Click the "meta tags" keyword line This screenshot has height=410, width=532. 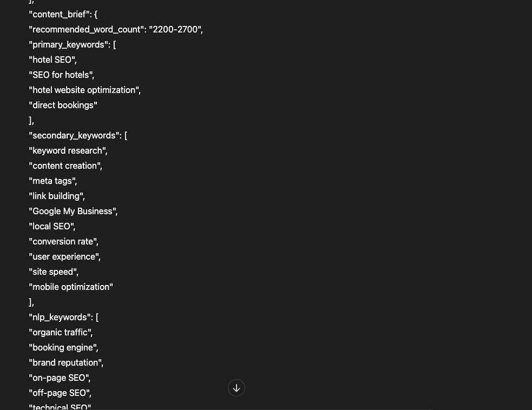tap(52, 181)
